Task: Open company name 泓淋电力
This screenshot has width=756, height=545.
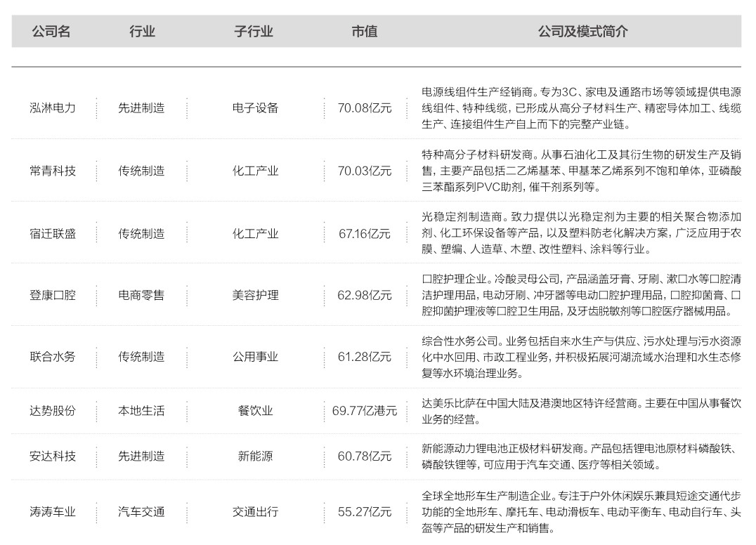Action: click(53, 108)
